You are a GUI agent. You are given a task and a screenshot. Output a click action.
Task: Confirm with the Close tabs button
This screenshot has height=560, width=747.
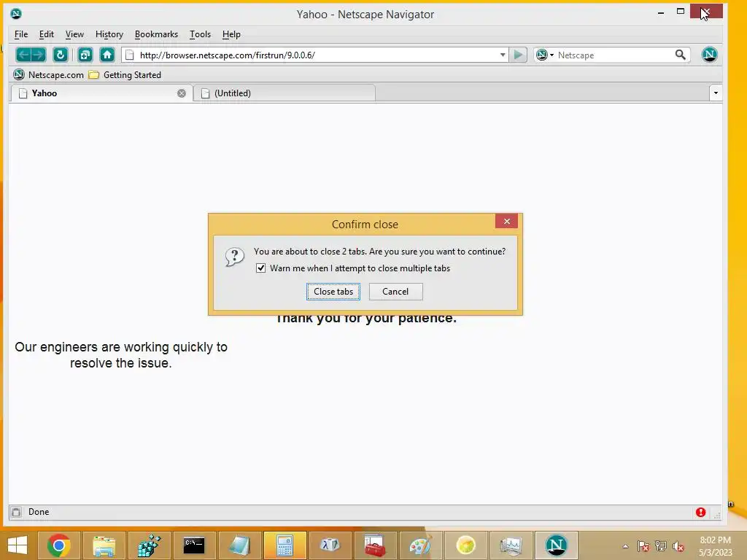pyautogui.click(x=333, y=292)
